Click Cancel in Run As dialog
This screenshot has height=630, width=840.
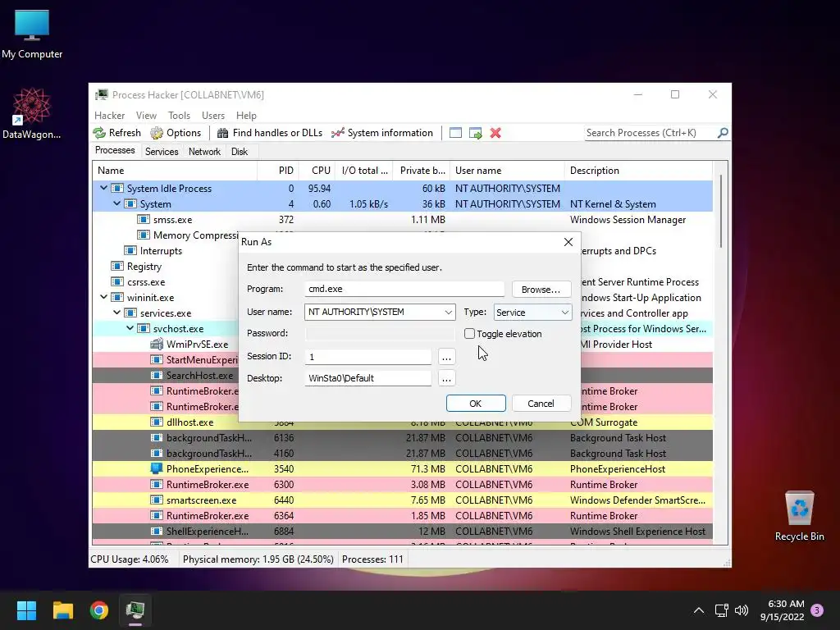(x=541, y=404)
